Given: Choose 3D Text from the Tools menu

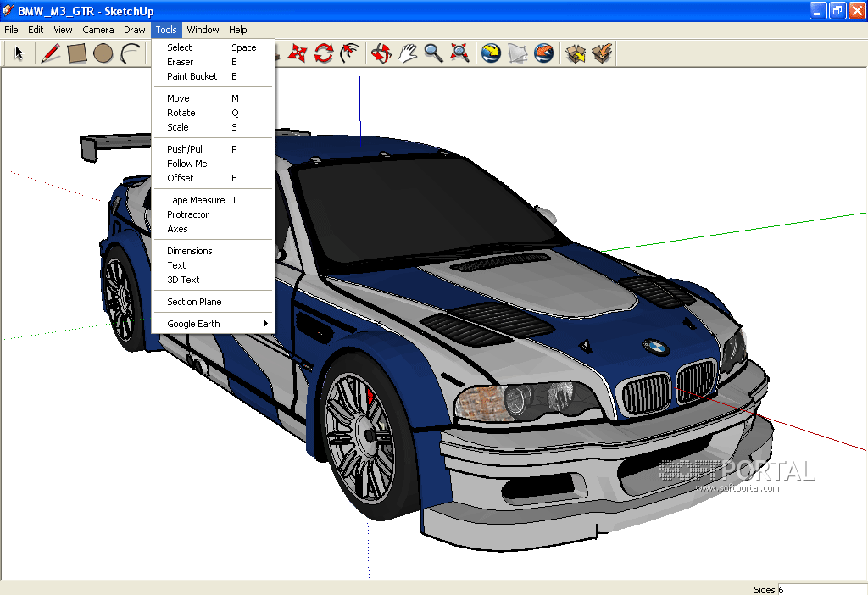Looking at the screenshot, I should point(213,280).
